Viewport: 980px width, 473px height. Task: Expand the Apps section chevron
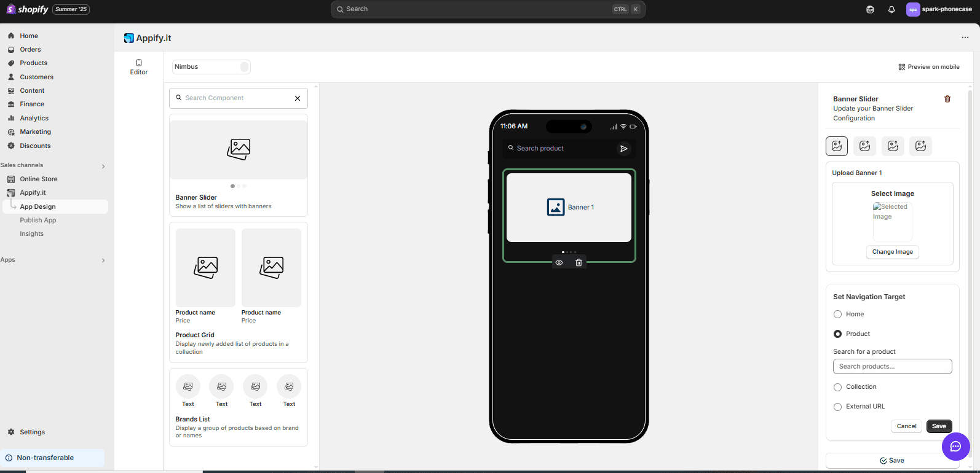click(x=103, y=260)
